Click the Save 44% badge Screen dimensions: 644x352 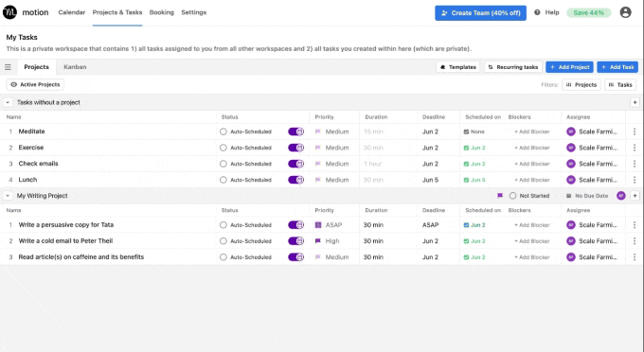(588, 12)
